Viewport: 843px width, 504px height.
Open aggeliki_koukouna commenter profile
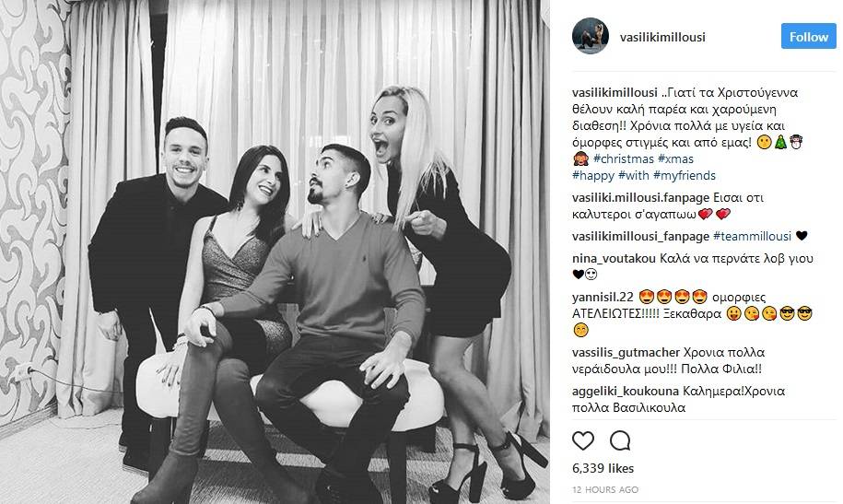(x=626, y=391)
